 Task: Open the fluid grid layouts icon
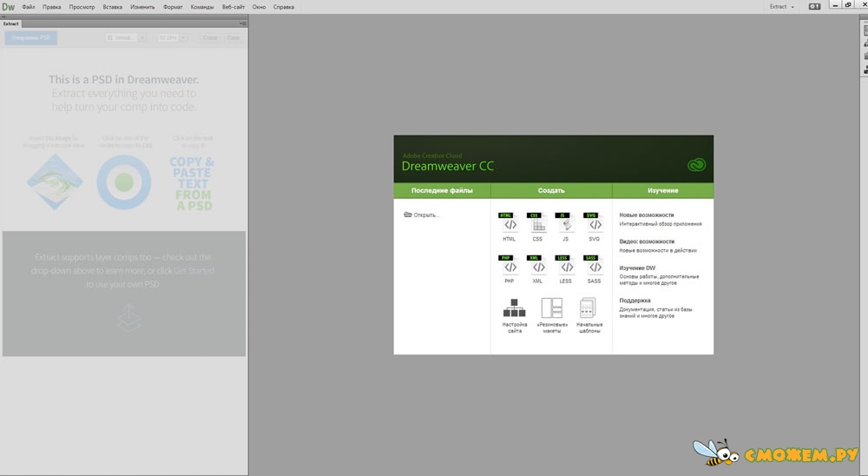point(552,308)
